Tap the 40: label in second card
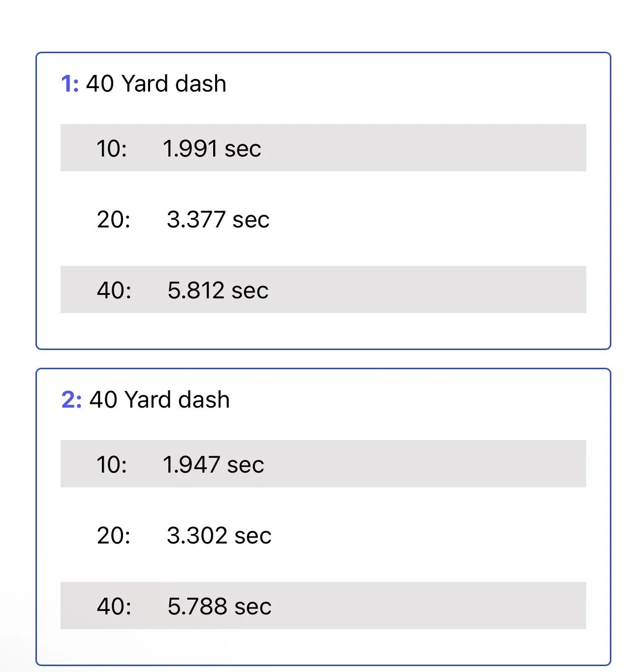This screenshot has width=635, height=672. (x=114, y=607)
